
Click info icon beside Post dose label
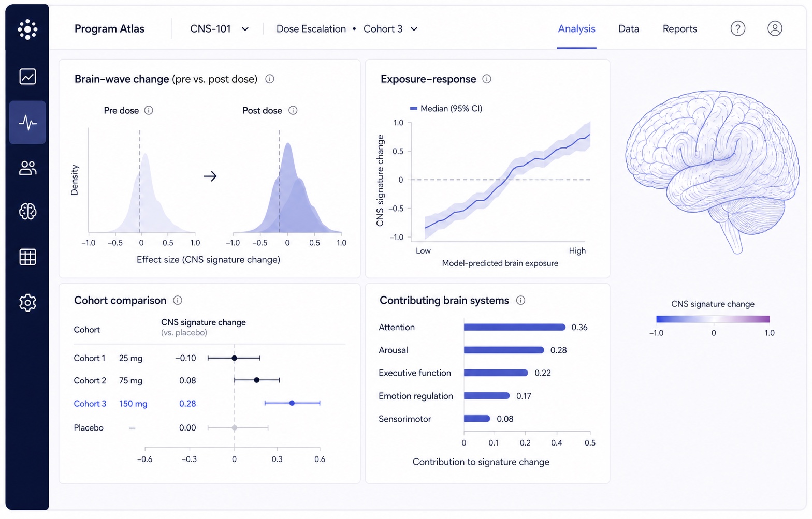293,110
